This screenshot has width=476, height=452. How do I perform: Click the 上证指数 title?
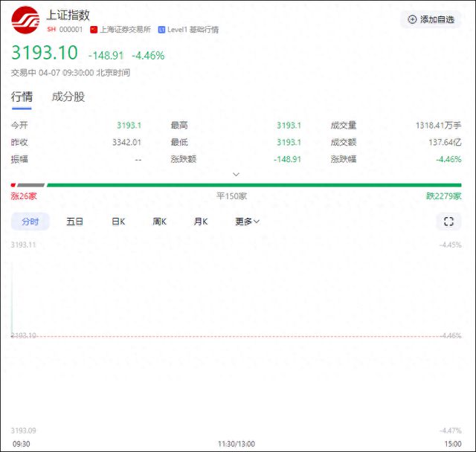point(68,15)
